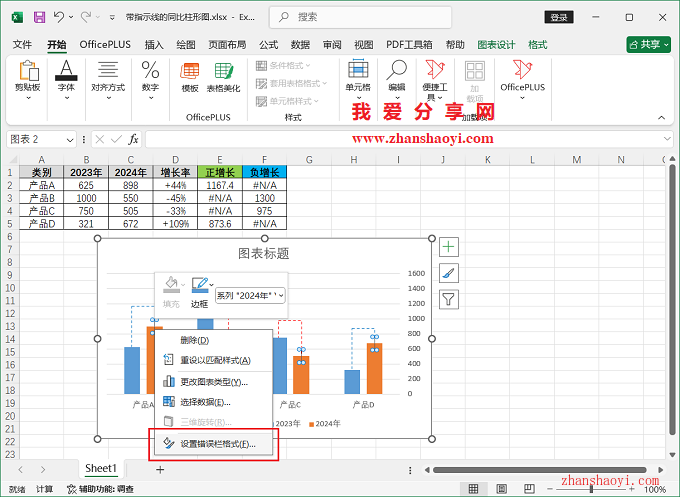The image size is (680, 497).
Task: Click the Undo arrow icon
Action: pyautogui.click(x=59, y=17)
